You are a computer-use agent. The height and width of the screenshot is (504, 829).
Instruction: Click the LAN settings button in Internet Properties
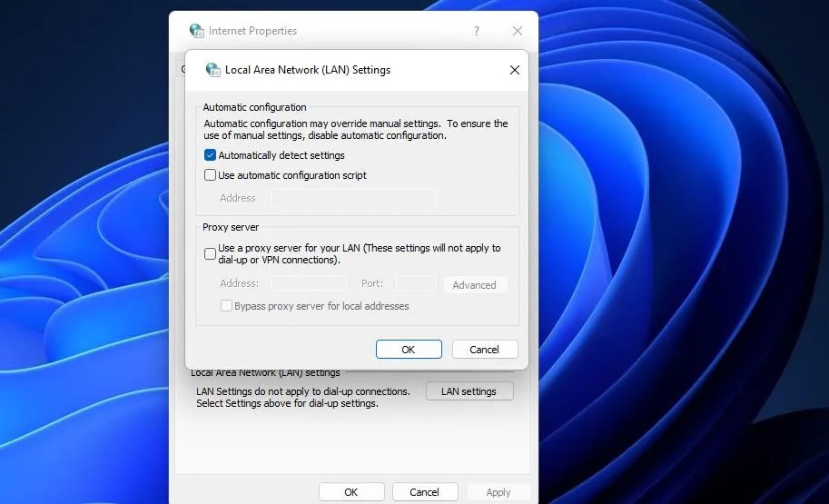469,391
